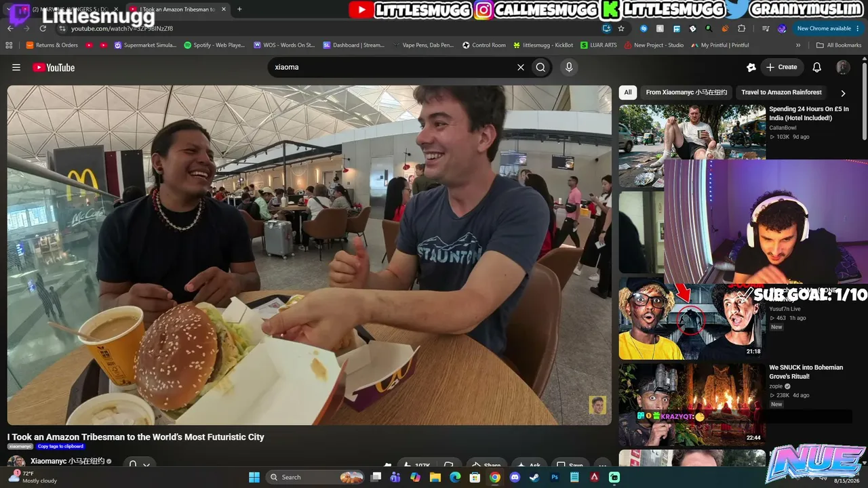Show more filter chips with the arrow
868x488 pixels.
pos(843,93)
